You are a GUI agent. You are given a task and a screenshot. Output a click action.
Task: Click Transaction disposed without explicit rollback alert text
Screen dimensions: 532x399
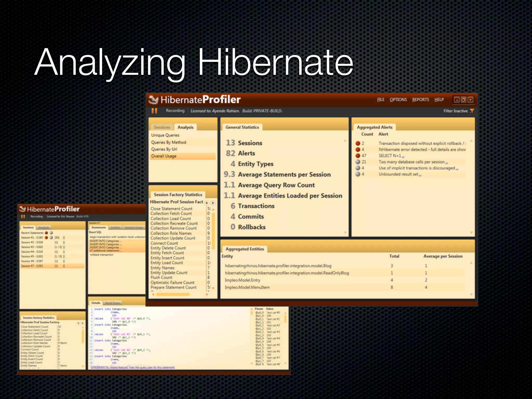(x=422, y=143)
